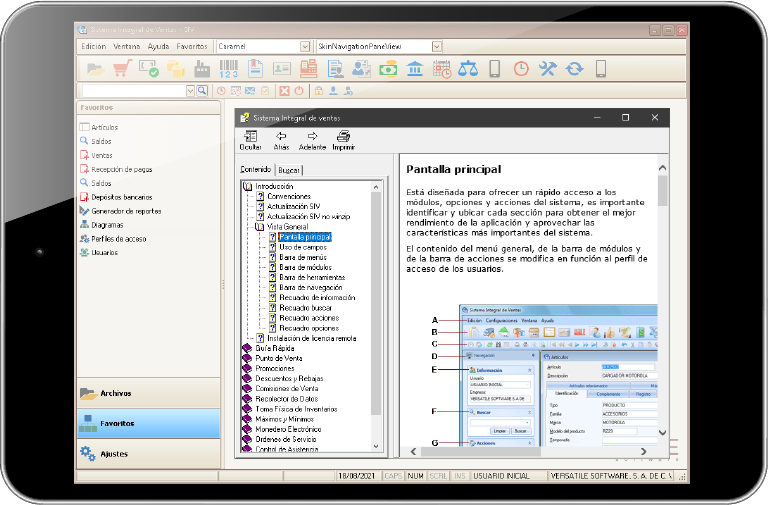Open the yellow boxes inventory icon
Image resolution: width=768 pixels, height=505 pixels.
[175, 69]
